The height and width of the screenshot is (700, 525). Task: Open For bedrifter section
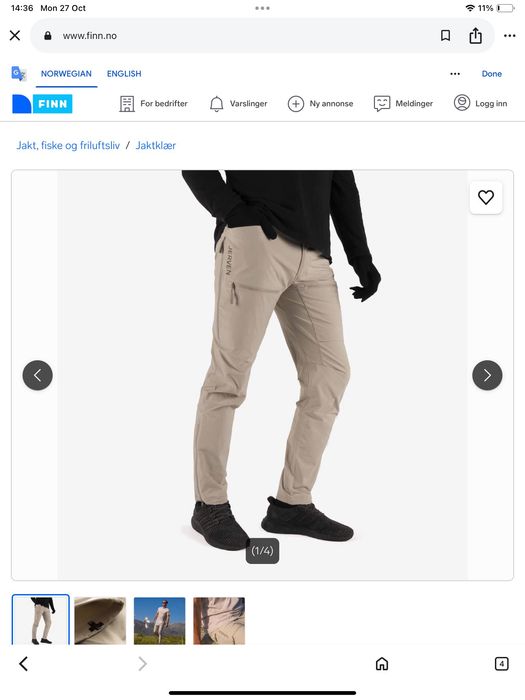click(154, 104)
